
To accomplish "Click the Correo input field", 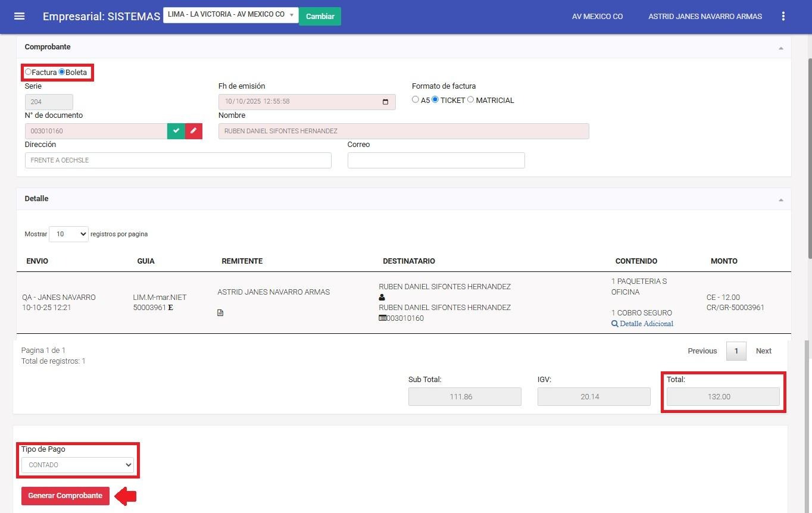I will pyautogui.click(x=436, y=160).
